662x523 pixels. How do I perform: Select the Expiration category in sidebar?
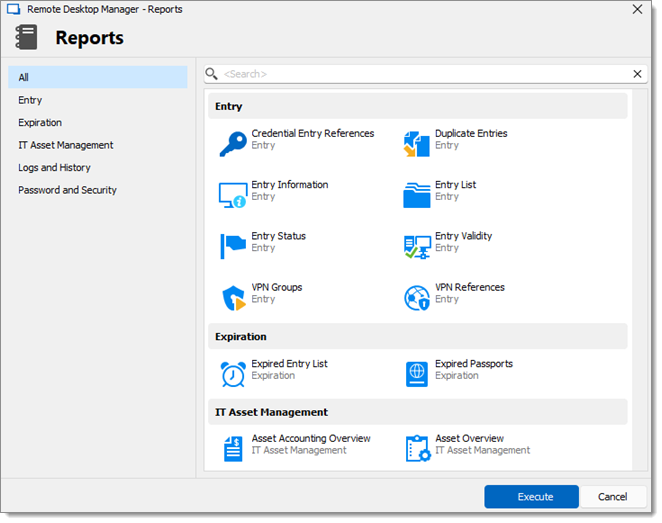tap(98, 122)
